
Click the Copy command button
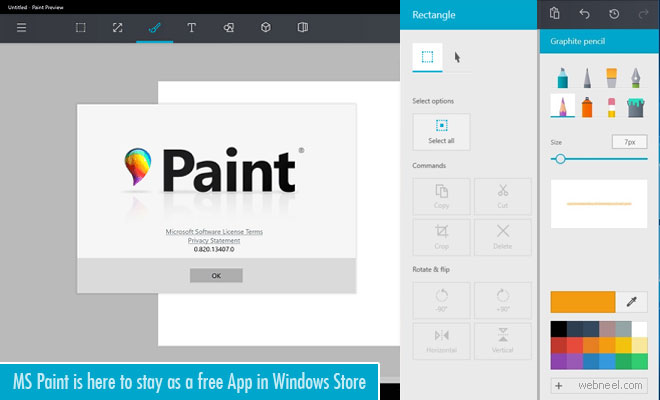pos(441,197)
